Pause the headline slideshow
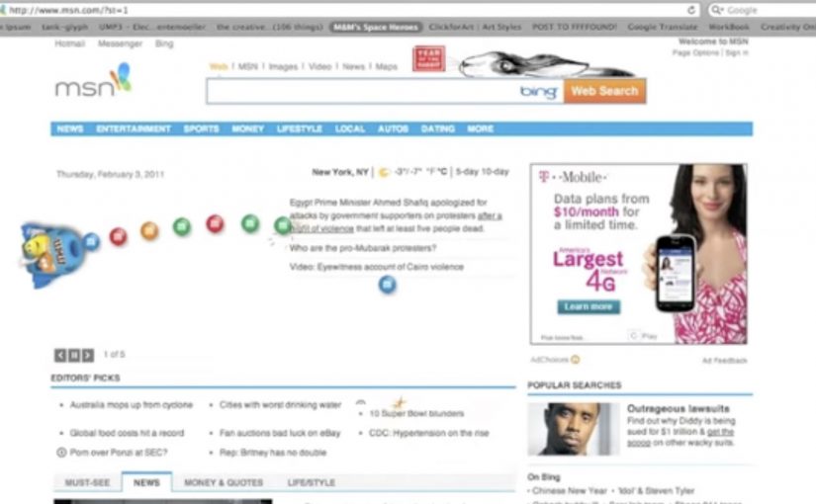This screenshot has width=816, height=504. [74, 355]
